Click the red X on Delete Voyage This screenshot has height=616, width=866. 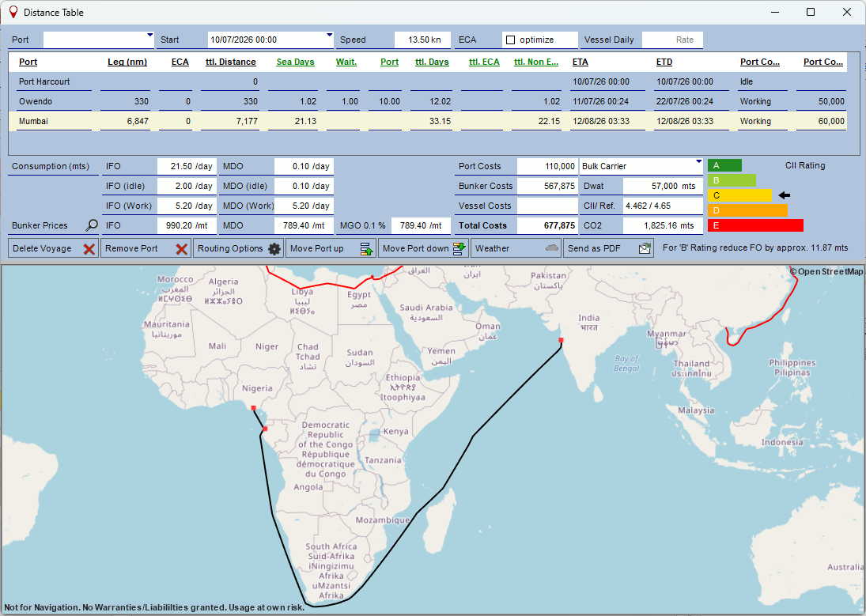[x=89, y=249]
